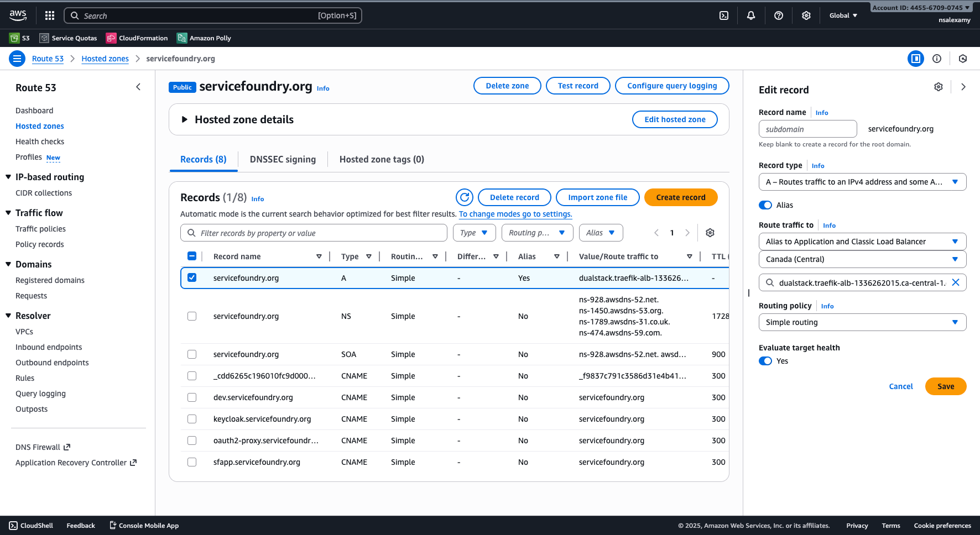Open the Edit record settings gear
Viewport: 980px width, 535px height.
pos(938,87)
